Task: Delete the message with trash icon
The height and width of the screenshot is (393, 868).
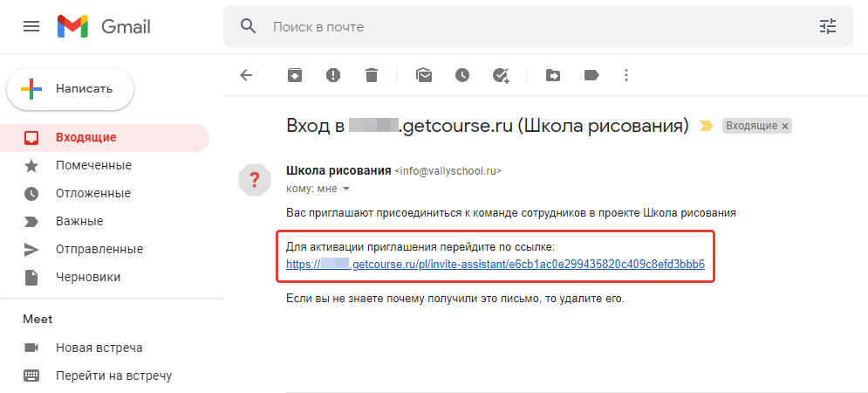Action: tap(372, 75)
